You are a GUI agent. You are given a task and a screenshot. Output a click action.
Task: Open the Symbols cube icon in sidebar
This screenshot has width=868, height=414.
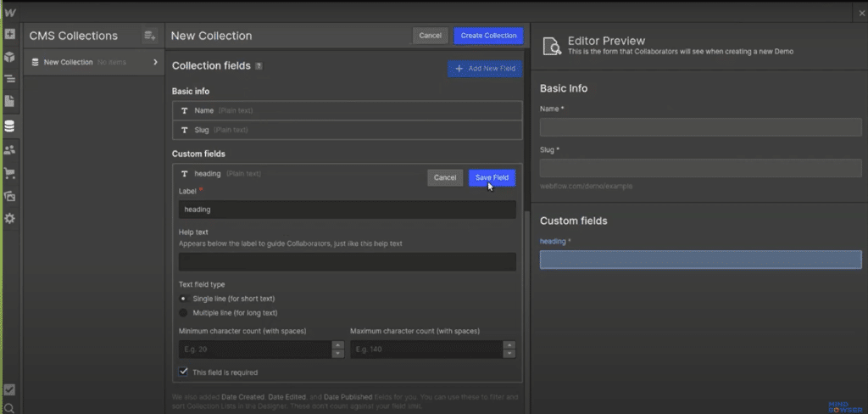pyautogui.click(x=9, y=57)
